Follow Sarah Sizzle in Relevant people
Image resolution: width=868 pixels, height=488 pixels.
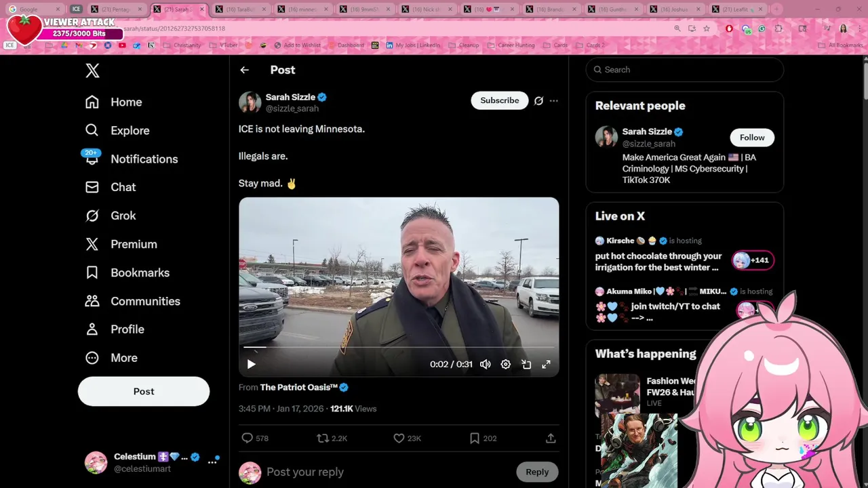coord(752,138)
